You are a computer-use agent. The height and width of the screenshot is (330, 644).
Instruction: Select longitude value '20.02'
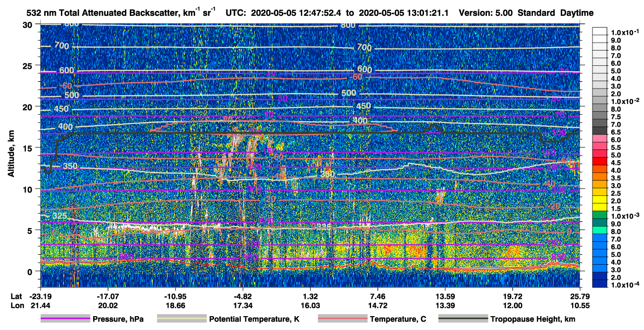point(107,305)
